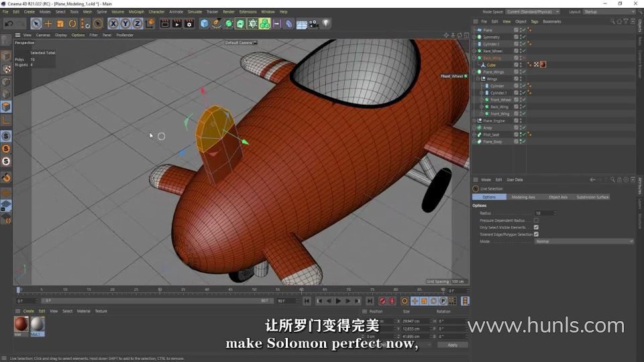This screenshot has width=644, height=362.
Task: Select the Live Selection tool icon
Action: [x=36, y=24]
